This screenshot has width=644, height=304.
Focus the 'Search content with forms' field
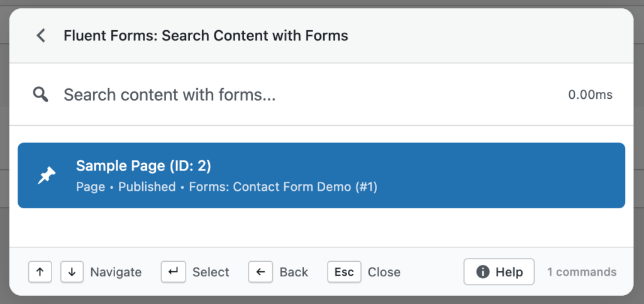click(x=302, y=95)
